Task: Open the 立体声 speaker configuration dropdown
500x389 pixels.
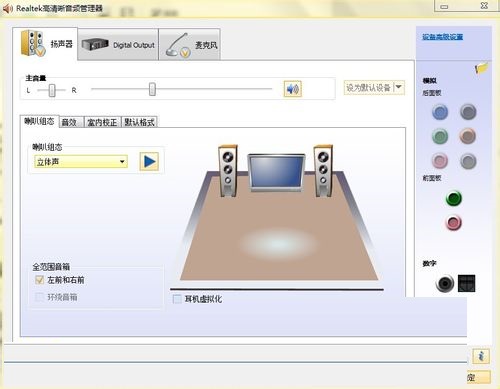Action: point(81,162)
